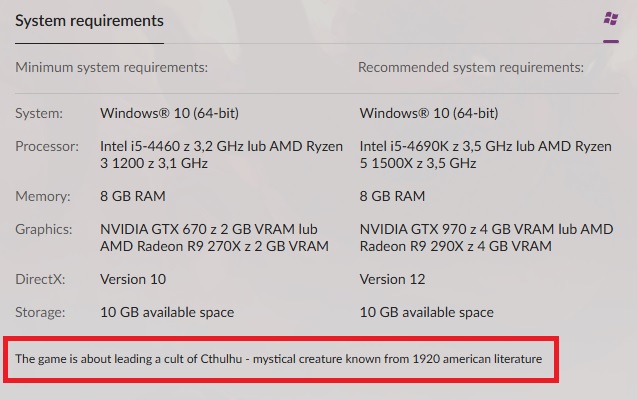Click the purple underline below Windows icon
The width and height of the screenshot is (637, 400).
click(611, 41)
